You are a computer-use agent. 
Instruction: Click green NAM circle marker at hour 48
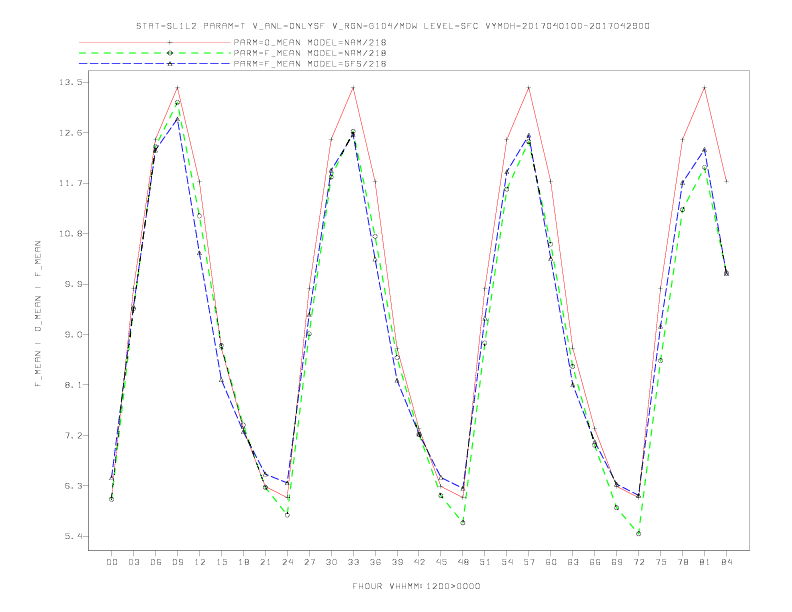click(x=463, y=523)
